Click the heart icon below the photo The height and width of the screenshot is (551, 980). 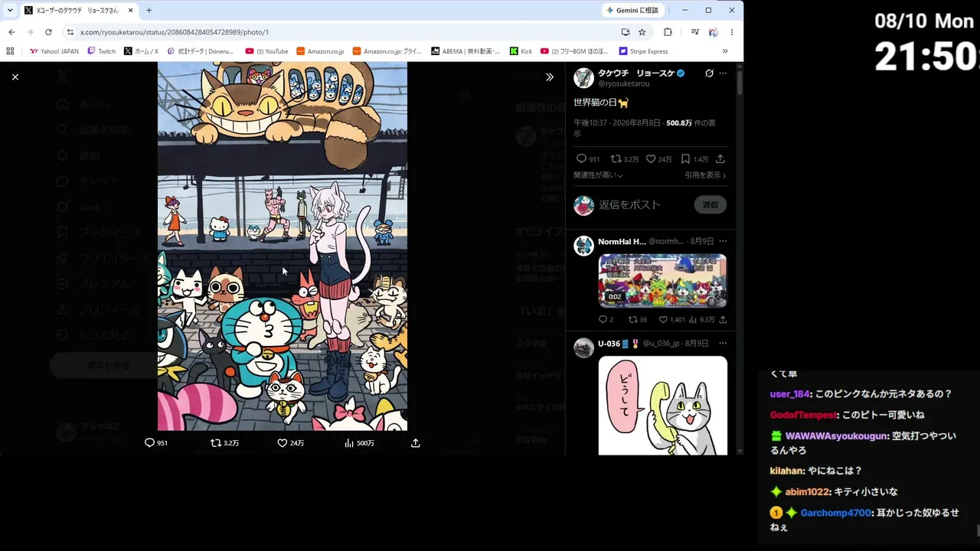click(282, 443)
